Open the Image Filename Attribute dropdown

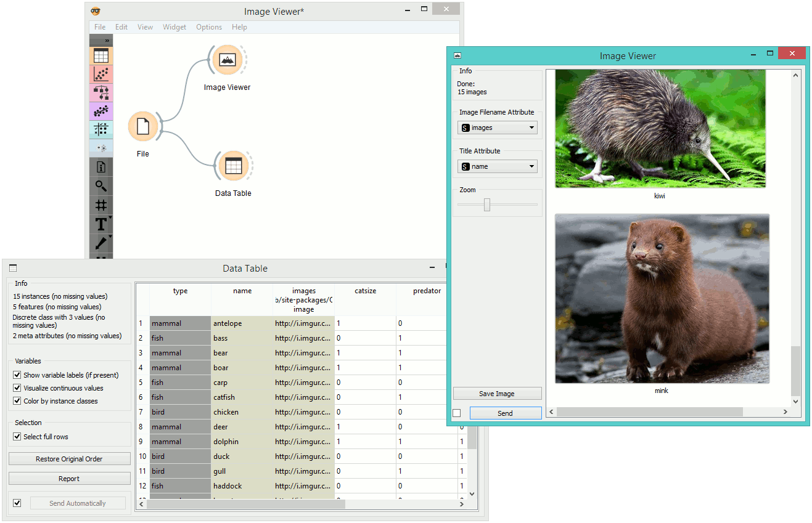(497, 128)
